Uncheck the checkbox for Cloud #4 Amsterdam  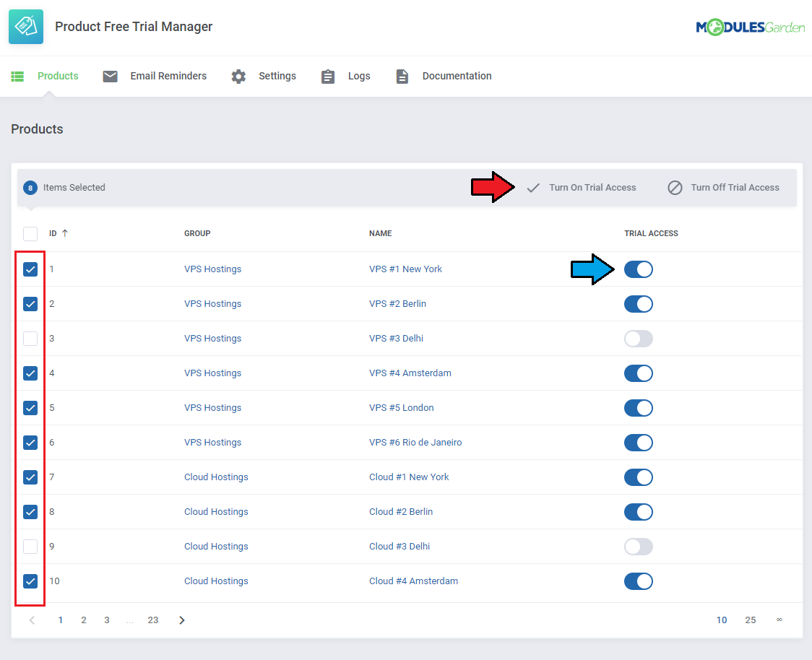(30, 581)
